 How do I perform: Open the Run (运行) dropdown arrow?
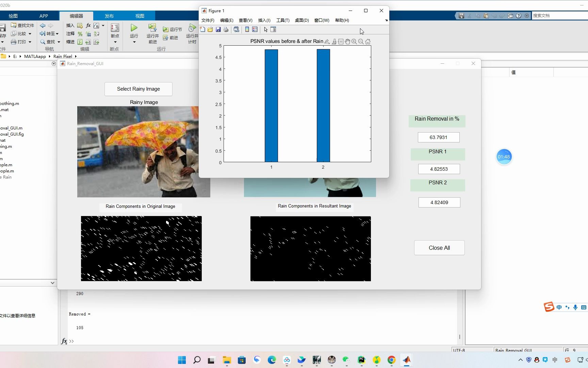tap(134, 42)
